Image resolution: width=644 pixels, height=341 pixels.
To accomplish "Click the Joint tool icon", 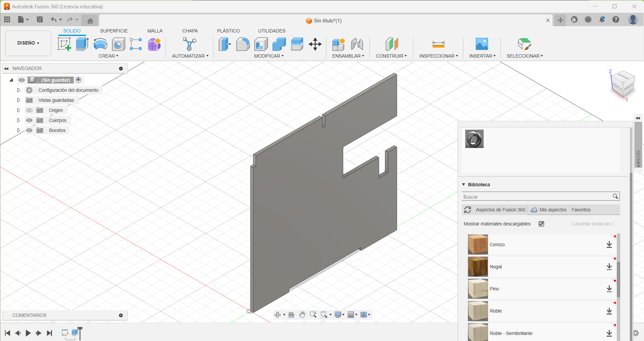I will click(x=357, y=44).
